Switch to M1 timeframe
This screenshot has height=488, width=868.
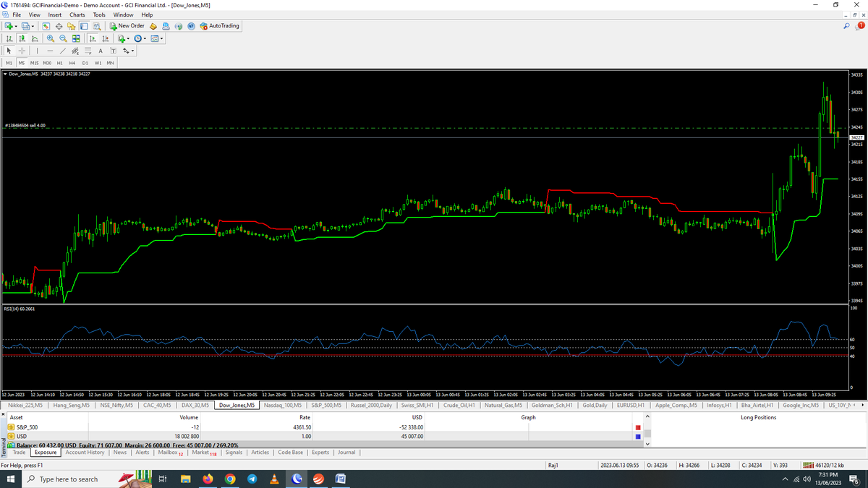tap(9, 63)
